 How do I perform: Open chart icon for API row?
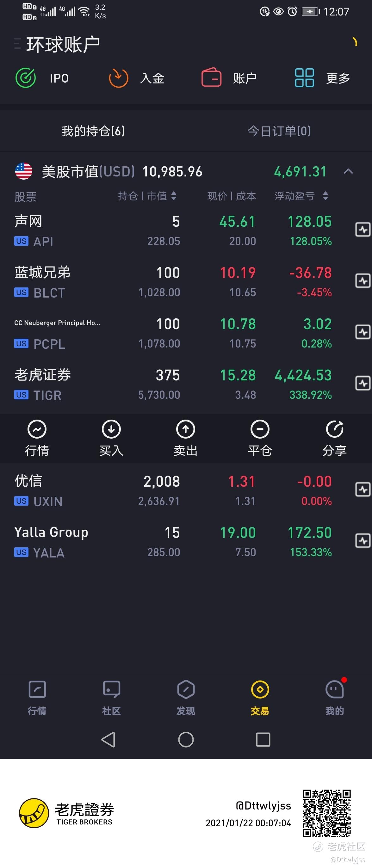(363, 230)
